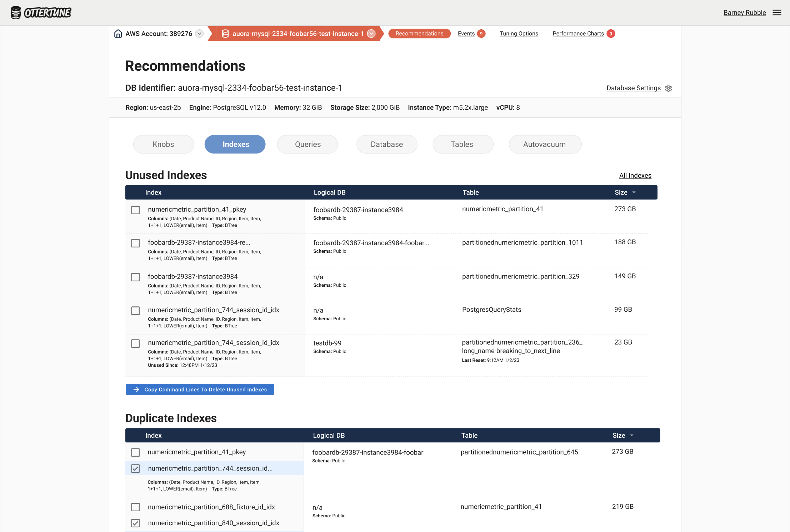
Task: Open the Autovacuum tab
Action: [545, 144]
